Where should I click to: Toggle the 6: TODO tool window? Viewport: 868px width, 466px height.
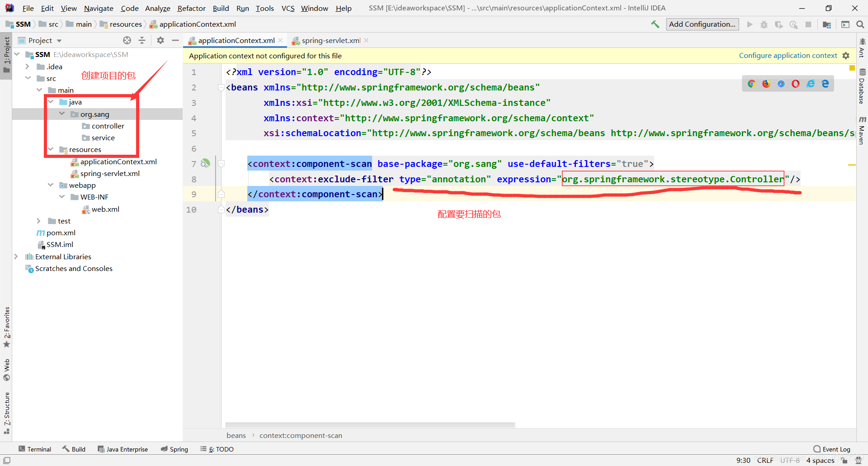coord(217,449)
